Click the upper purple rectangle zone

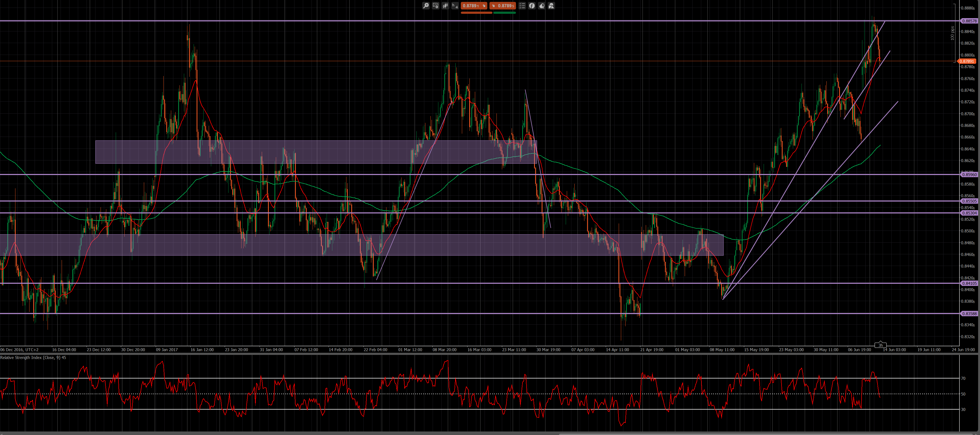[x=316, y=152]
